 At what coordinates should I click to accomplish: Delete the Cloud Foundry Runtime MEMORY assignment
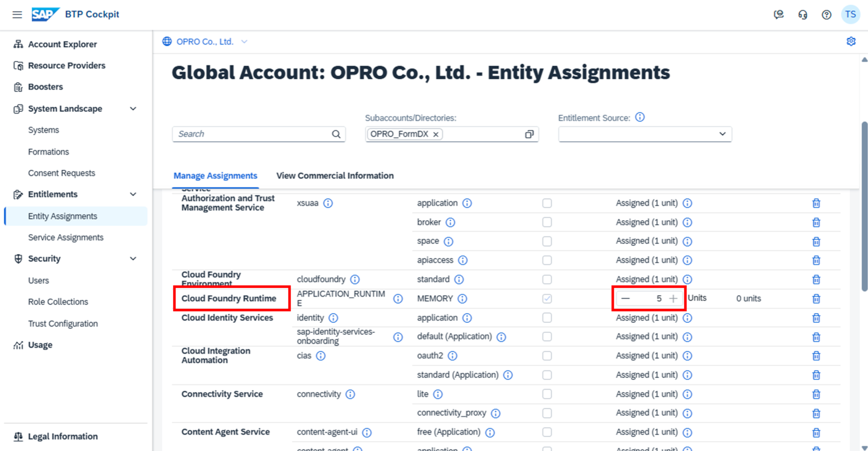coord(816,299)
